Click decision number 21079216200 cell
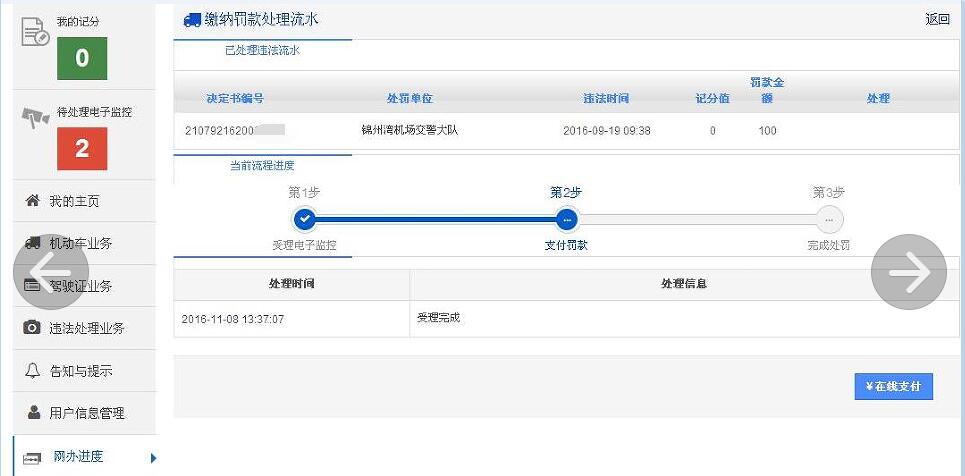This screenshot has width=965, height=476. pyautogui.click(x=234, y=131)
